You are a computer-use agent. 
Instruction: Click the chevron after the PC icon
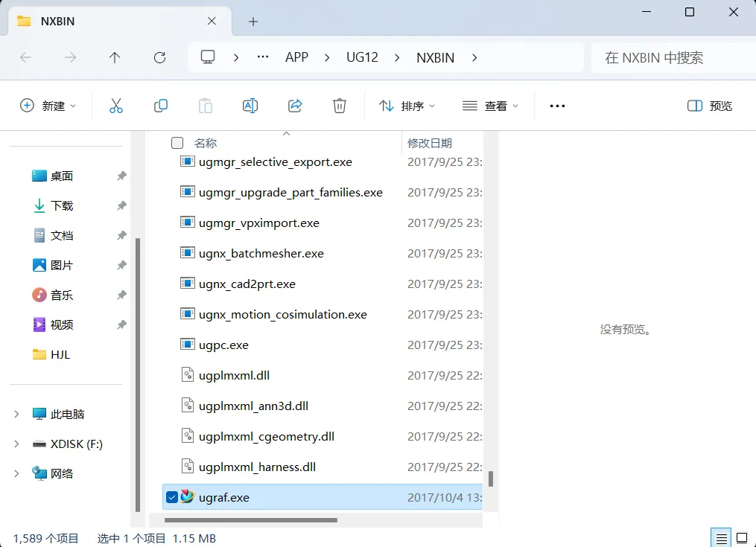pos(236,57)
